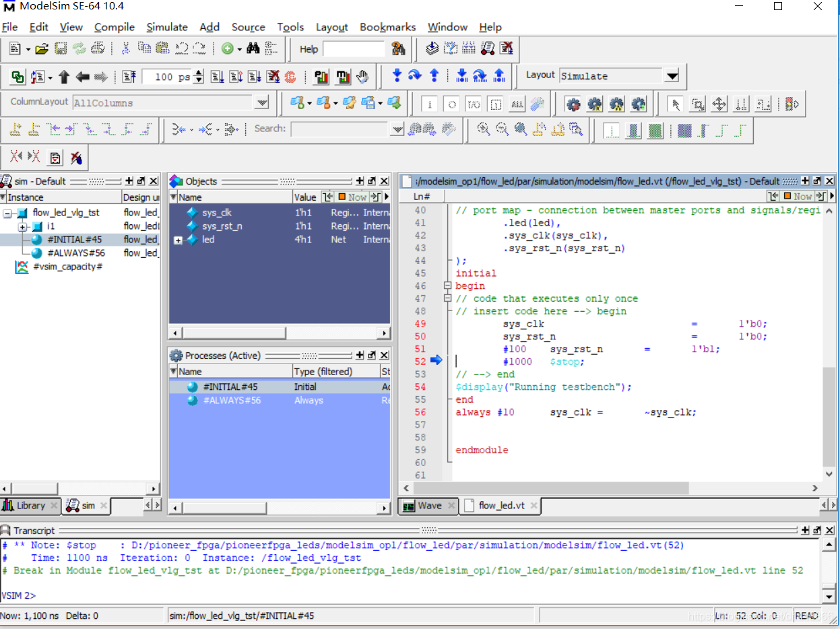Select the #ALWAYS#56 process row
This screenshot has height=629, width=840.
pos(280,400)
